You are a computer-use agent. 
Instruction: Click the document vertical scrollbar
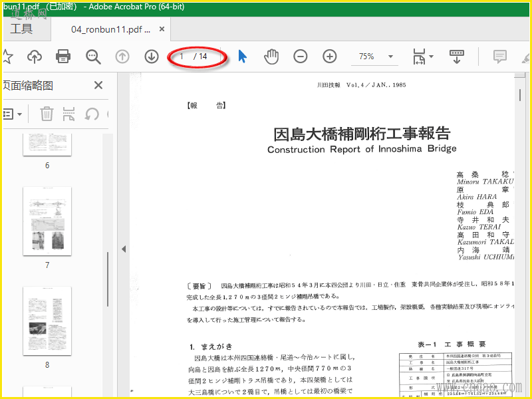click(520, 94)
